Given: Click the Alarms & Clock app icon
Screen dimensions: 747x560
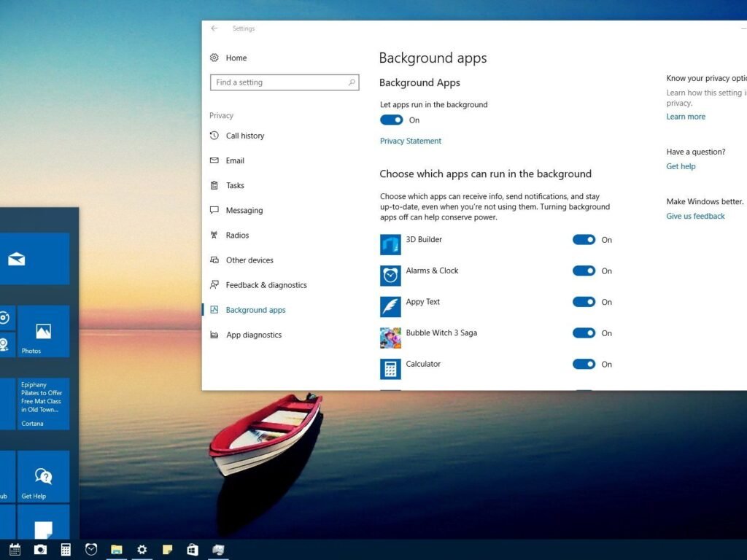Looking at the screenshot, I should [x=390, y=276].
